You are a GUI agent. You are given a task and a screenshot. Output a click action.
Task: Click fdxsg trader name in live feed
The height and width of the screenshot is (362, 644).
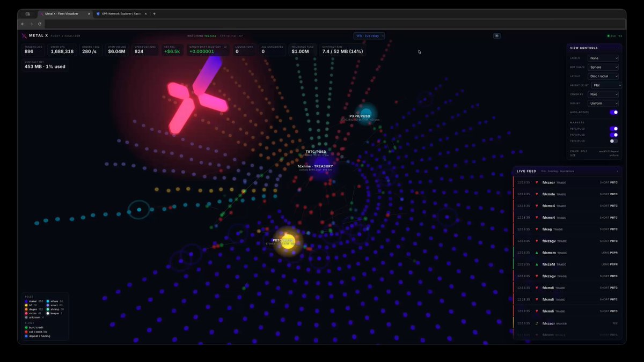(547, 230)
